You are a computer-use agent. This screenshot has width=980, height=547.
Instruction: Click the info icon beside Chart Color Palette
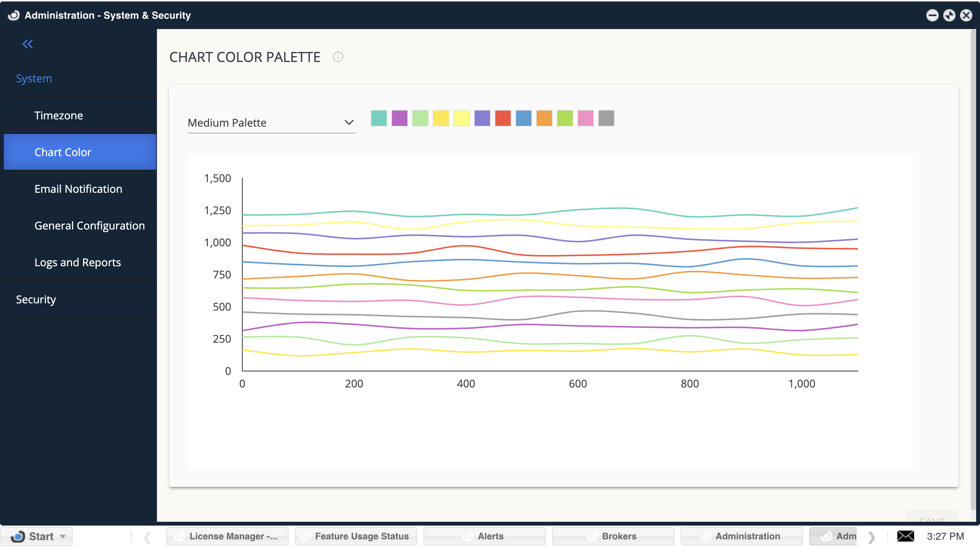pos(338,57)
